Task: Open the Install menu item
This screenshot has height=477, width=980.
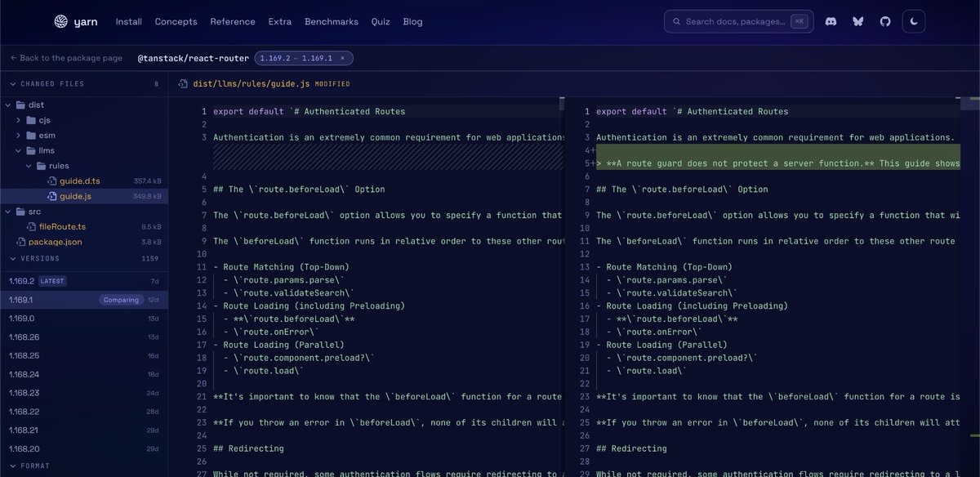Action: point(129,22)
